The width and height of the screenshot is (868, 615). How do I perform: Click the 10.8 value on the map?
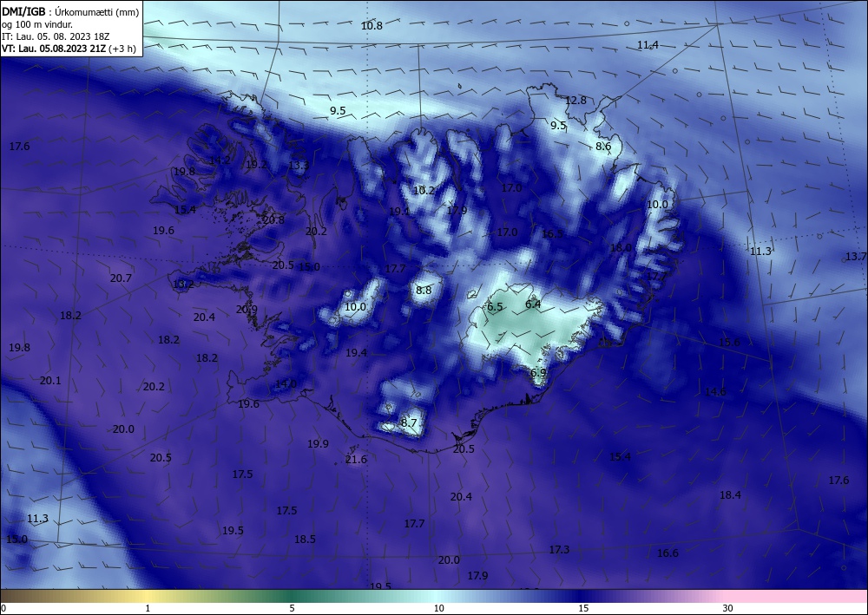click(x=372, y=25)
